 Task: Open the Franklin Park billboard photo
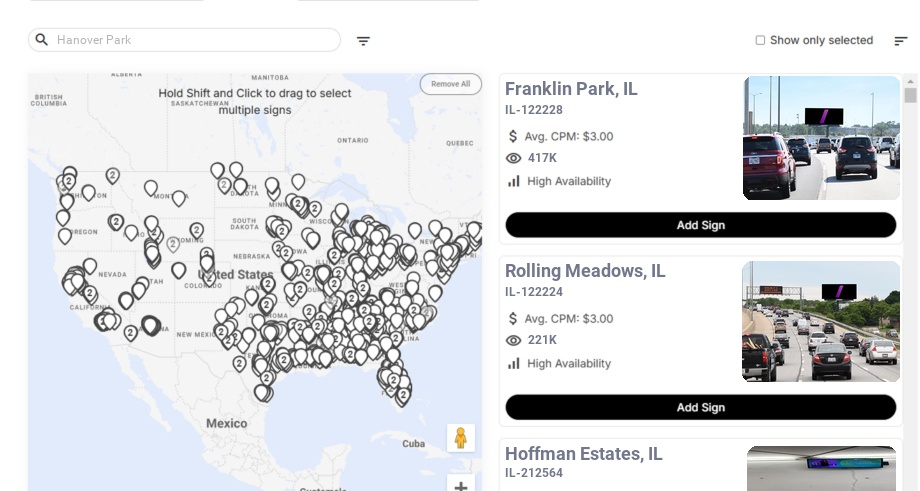(x=821, y=138)
